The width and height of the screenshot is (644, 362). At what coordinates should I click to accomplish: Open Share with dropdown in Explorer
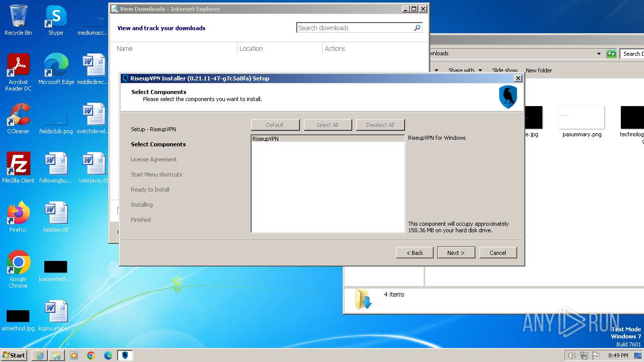465,70
